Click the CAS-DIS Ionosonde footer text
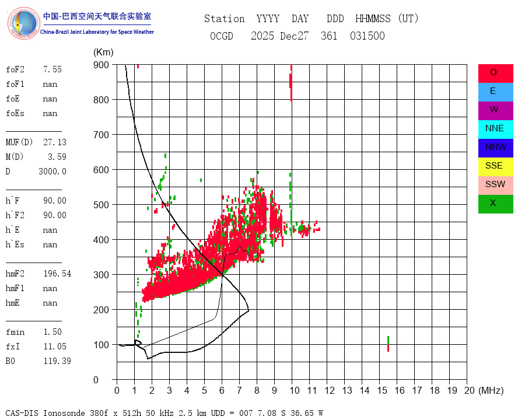525x420 pixels. pos(164,413)
